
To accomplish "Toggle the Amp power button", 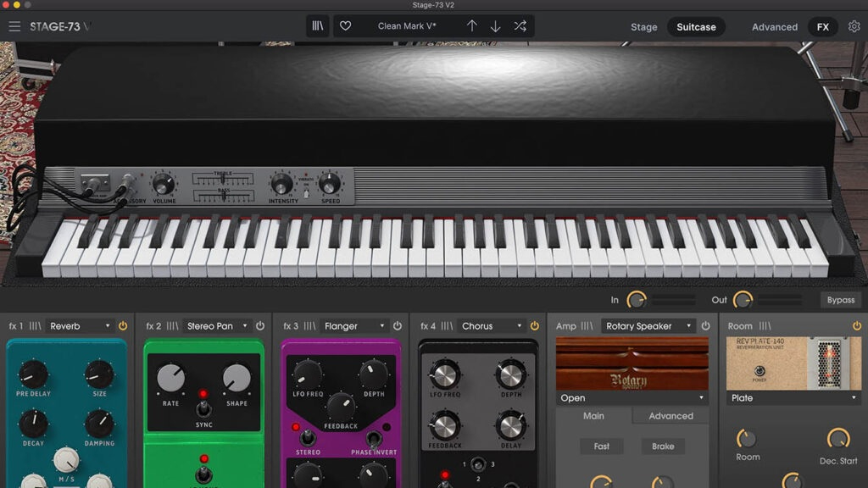I will 706,326.
